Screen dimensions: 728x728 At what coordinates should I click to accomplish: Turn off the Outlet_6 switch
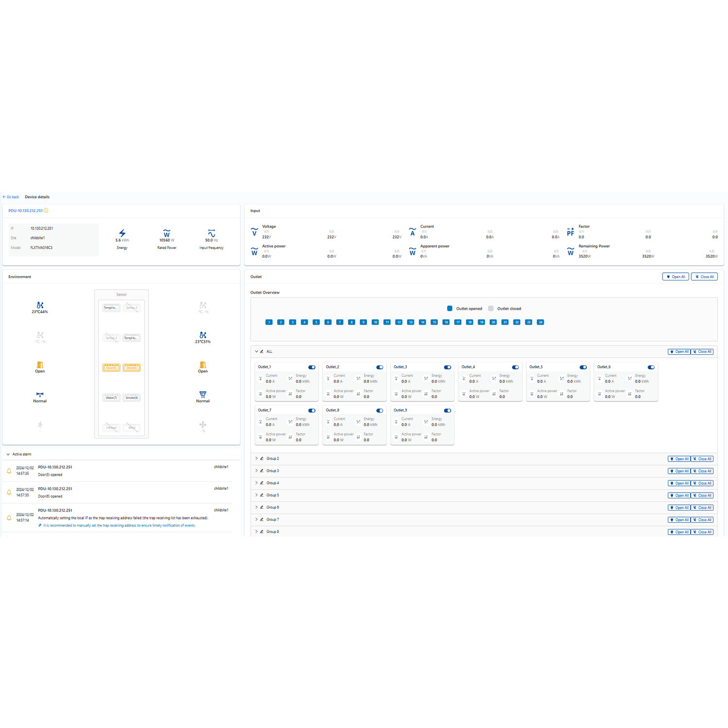pos(651,367)
